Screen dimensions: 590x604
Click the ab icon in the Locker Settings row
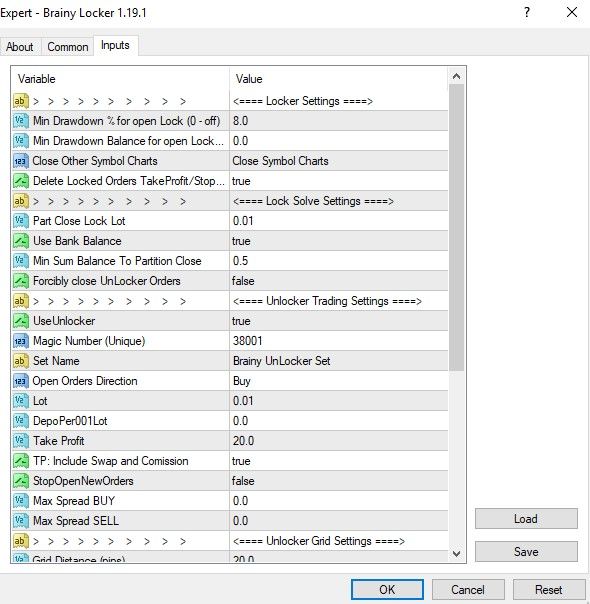tap(20, 101)
